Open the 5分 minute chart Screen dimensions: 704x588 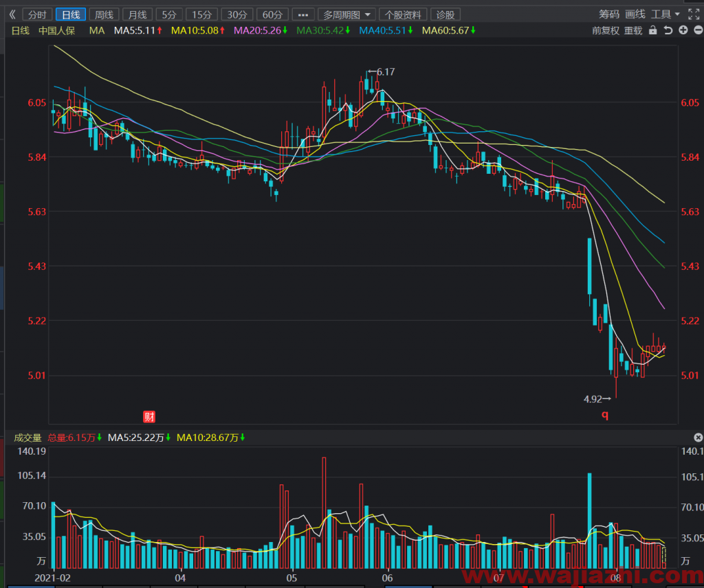tap(169, 15)
